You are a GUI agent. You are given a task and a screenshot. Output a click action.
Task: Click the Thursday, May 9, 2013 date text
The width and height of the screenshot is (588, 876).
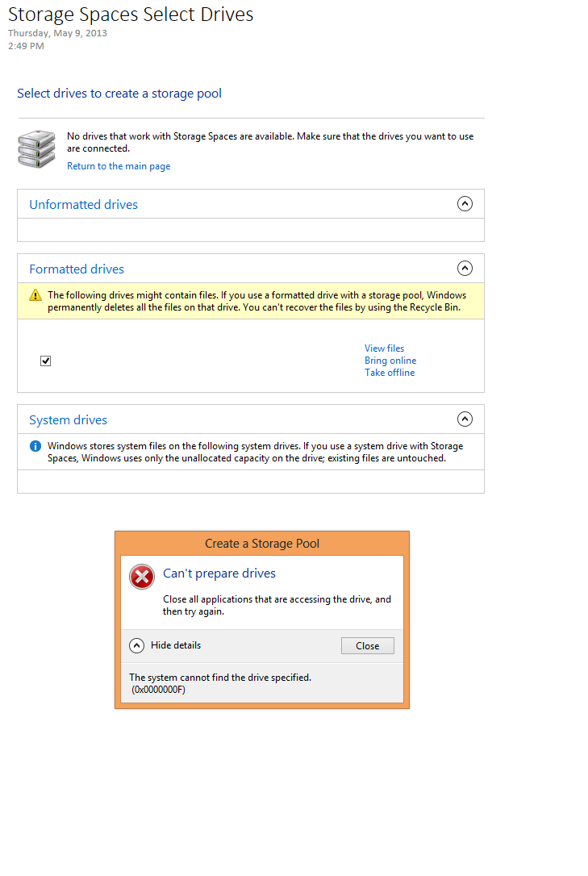(57, 33)
